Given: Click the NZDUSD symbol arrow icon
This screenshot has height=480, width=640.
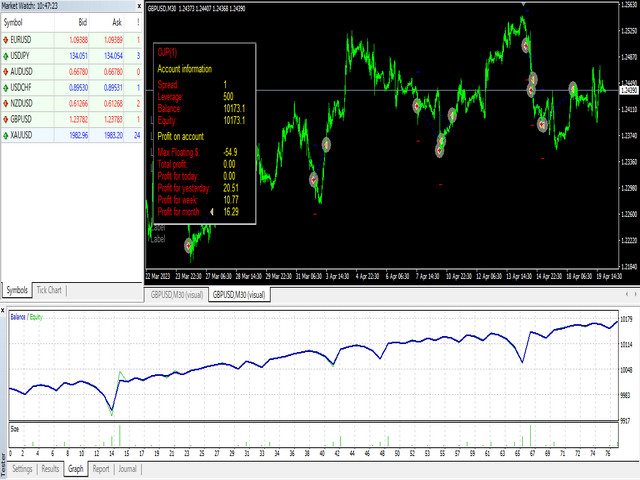Looking at the screenshot, I should [6, 104].
